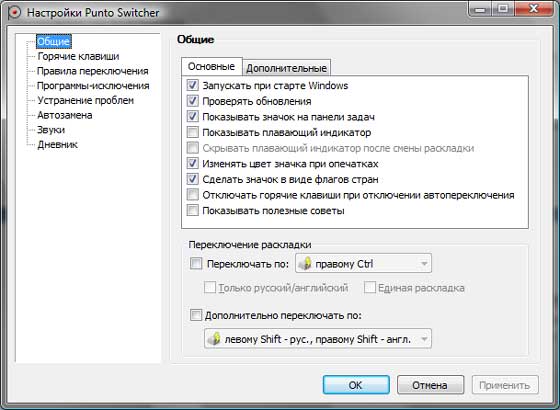Open Устранение проблем section
Viewport: 560px width, 410px height.
[85, 100]
